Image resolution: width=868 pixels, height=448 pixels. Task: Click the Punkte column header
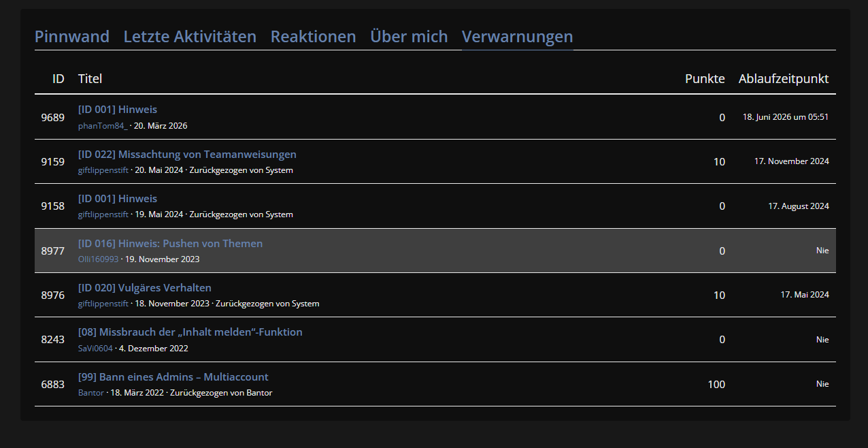pos(705,78)
